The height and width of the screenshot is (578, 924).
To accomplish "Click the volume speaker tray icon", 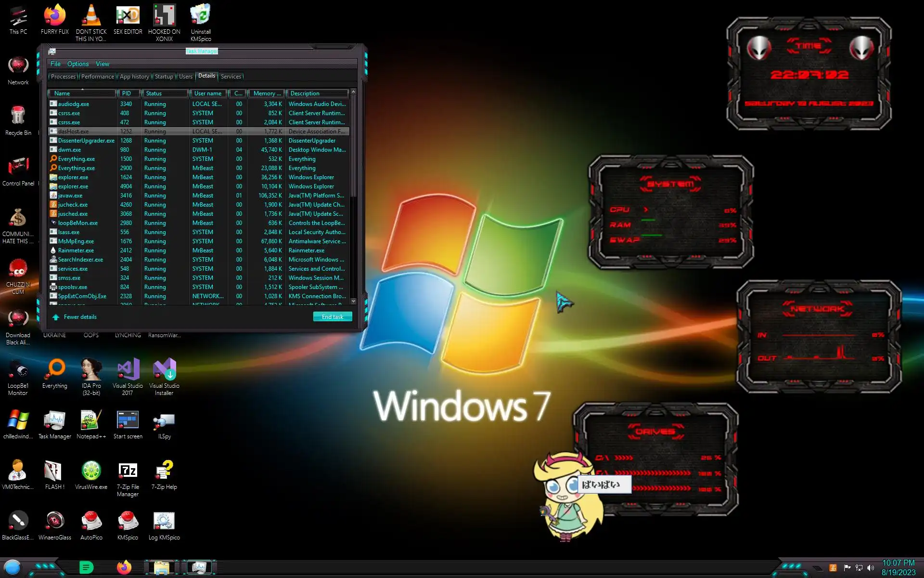I will click(871, 568).
